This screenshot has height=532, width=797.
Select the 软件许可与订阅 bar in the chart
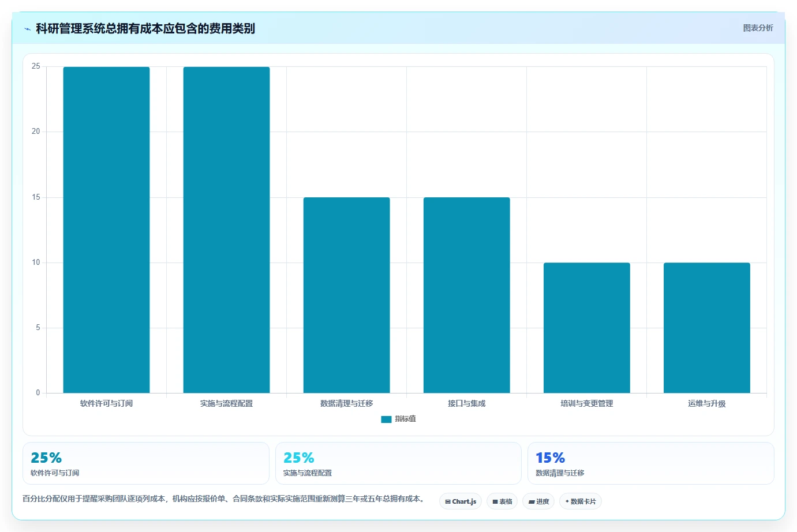point(106,230)
